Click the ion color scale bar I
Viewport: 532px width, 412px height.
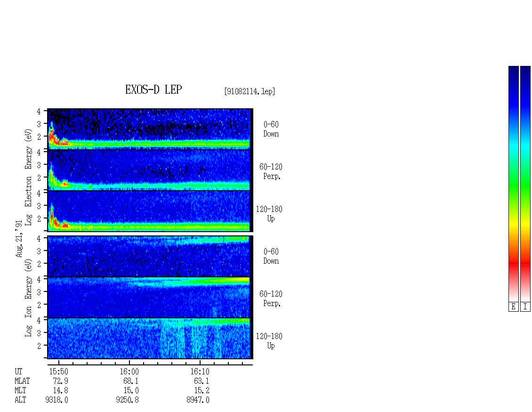point(525,184)
